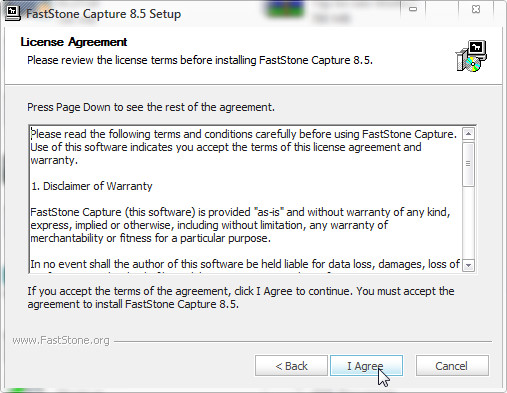This screenshot has height=393, width=507.
Task: Click 'If you accept the terms' paragraph
Action: [241, 298]
